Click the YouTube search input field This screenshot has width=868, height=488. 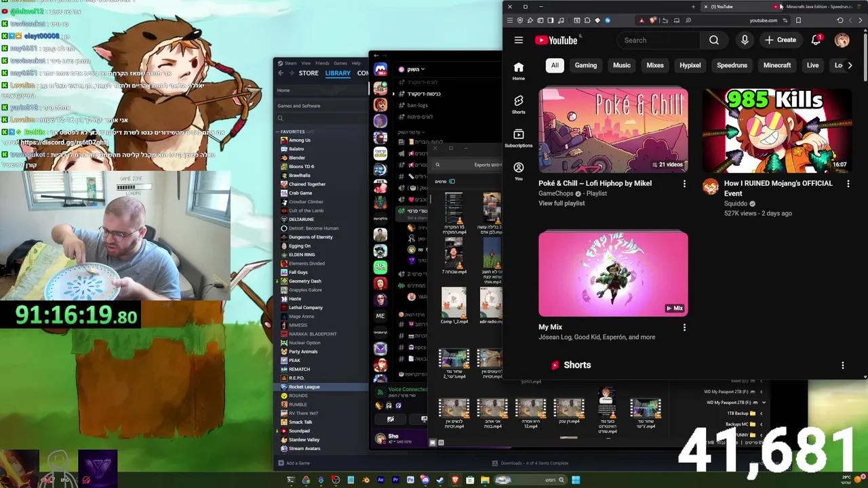658,40
